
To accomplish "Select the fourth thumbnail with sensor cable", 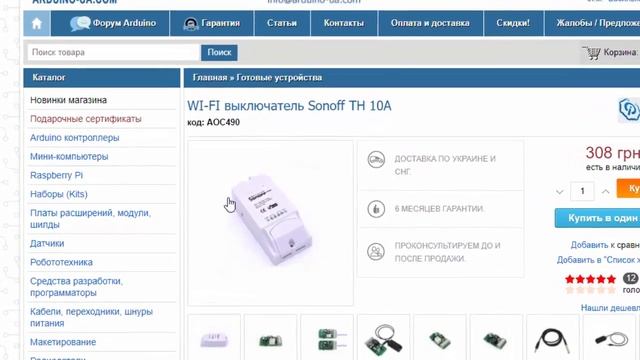I will pos(383,339).
